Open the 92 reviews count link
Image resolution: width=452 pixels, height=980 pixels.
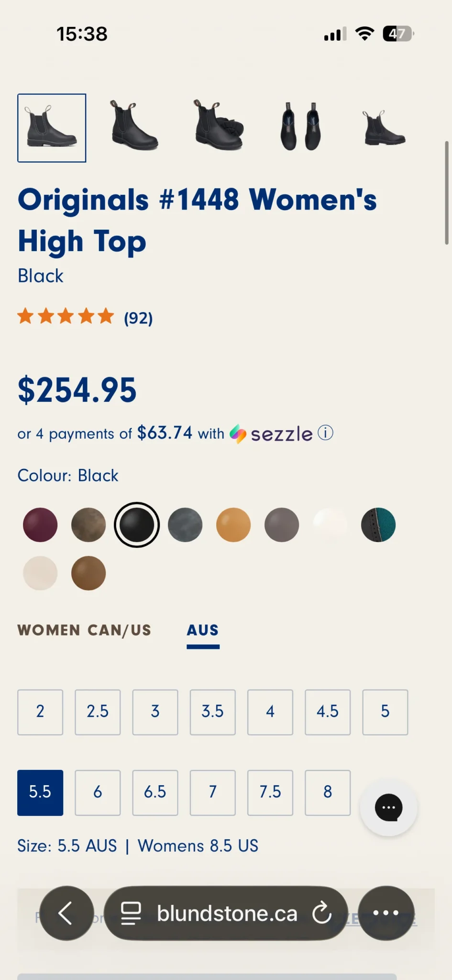point(138,318)
